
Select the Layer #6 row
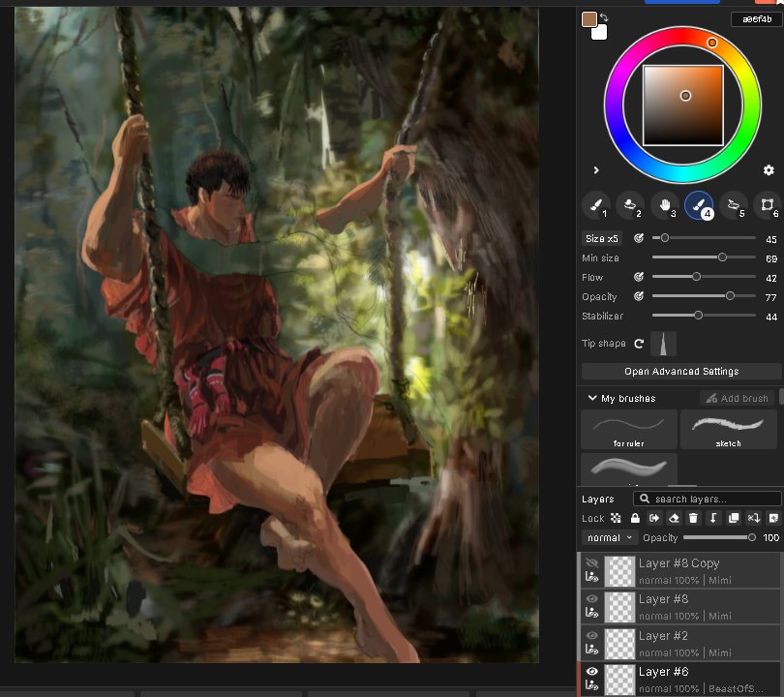click(x=680, y=680)
